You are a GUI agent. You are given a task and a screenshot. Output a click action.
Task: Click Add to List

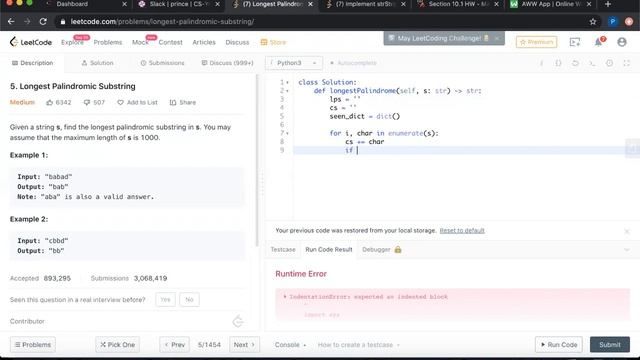click(137, 102)
